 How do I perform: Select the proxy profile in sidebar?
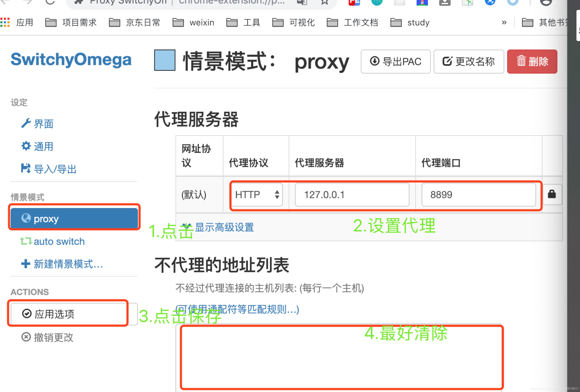[x=74, y=218]
